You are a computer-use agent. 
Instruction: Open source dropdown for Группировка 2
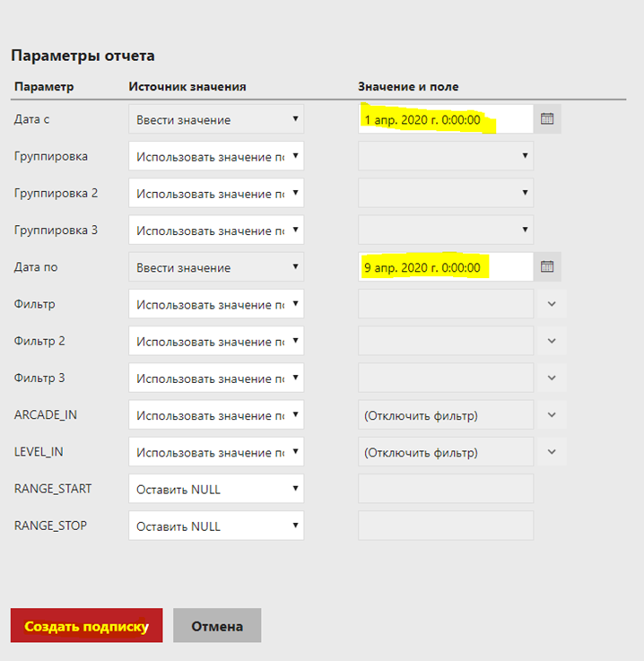[x=216, y=193]
